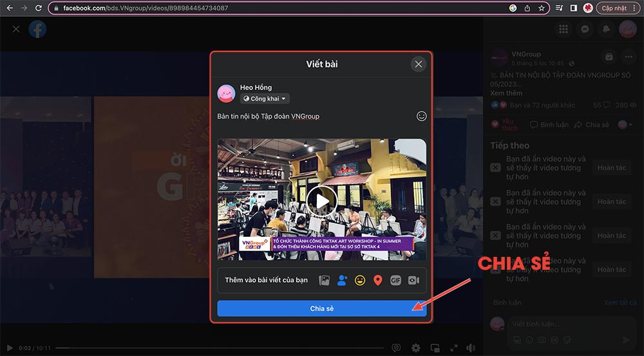Enter fullscreen video mode
This screenshot has width=644, height=356.
(x=453, y=348)
